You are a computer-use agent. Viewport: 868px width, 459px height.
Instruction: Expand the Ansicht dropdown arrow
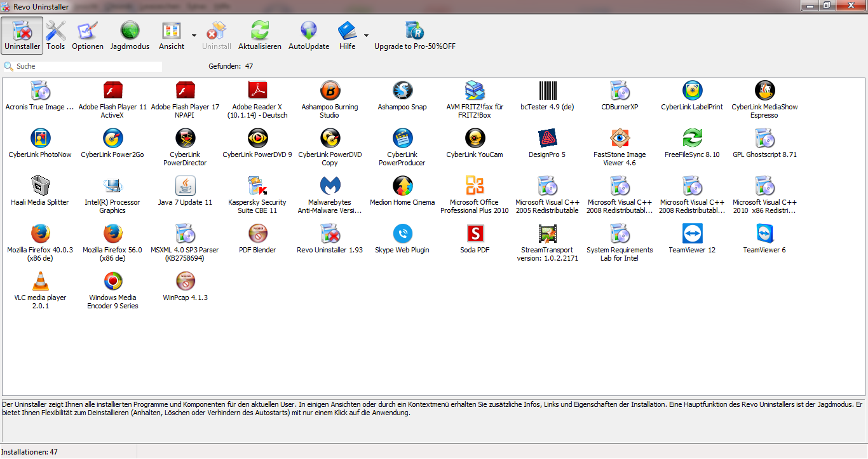(193, 36)
